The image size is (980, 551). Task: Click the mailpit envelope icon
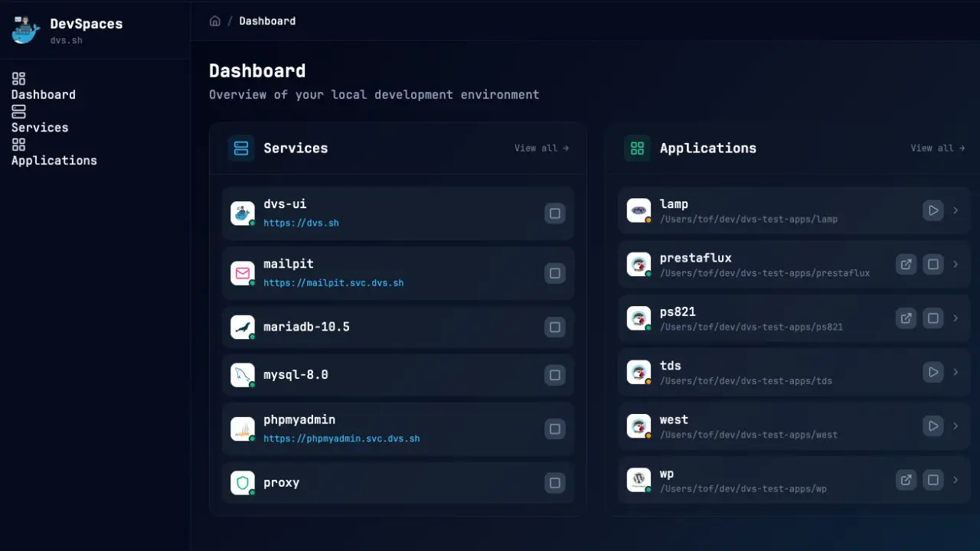pos(242,273)
